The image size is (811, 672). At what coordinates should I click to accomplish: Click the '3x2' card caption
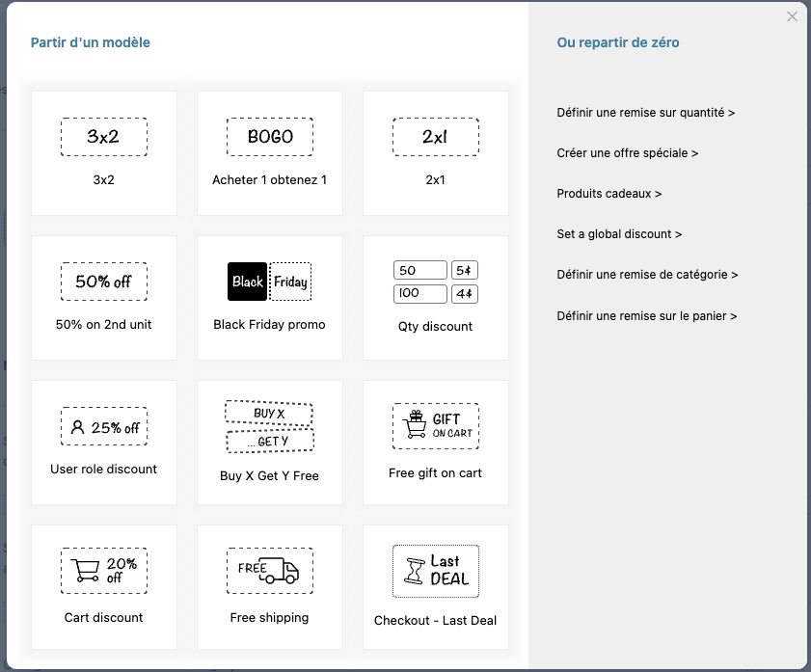pos(104,180)
